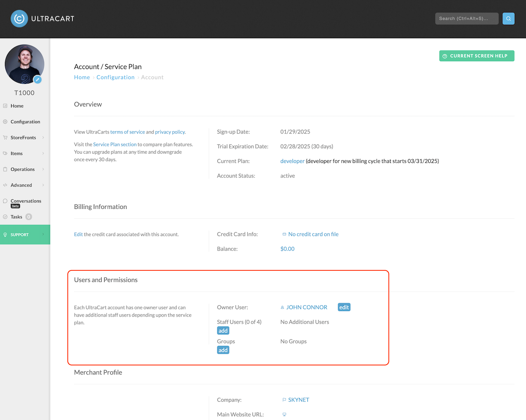Click the Configuration gear icon
This screenshot has width=526, height=420.
point(5,122)
